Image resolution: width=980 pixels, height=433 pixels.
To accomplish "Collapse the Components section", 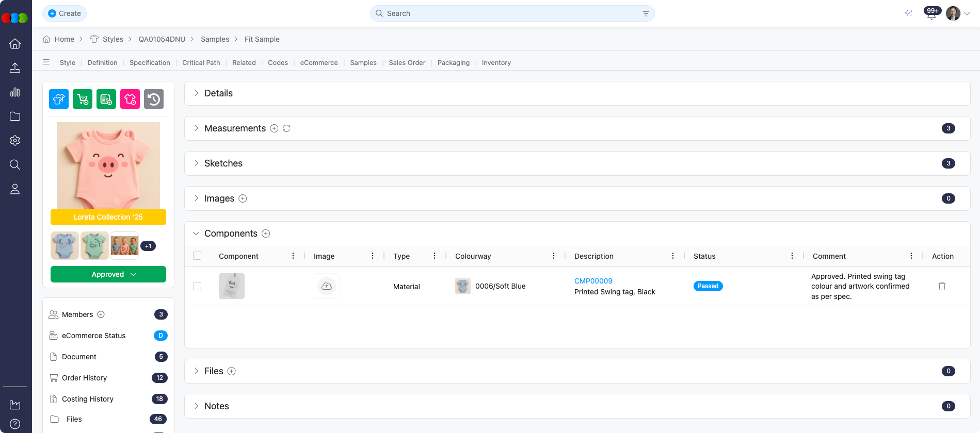I will coord(196,234).
